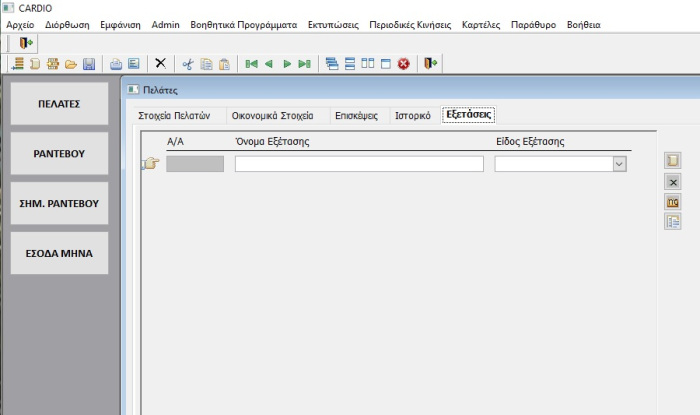The height and width of the screenshot is (415, 700).
Task: Switch to the Οικονομικά Στοιχεία tab
Action: point(273,115)
